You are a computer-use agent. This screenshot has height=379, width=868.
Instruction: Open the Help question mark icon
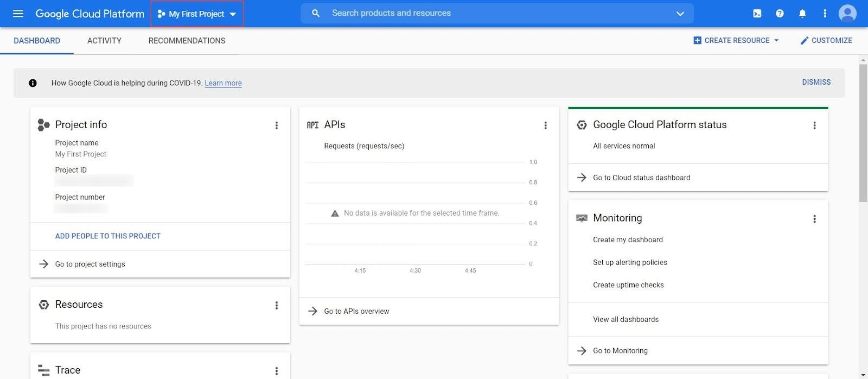pyautogui.click(x=780, y=14)
